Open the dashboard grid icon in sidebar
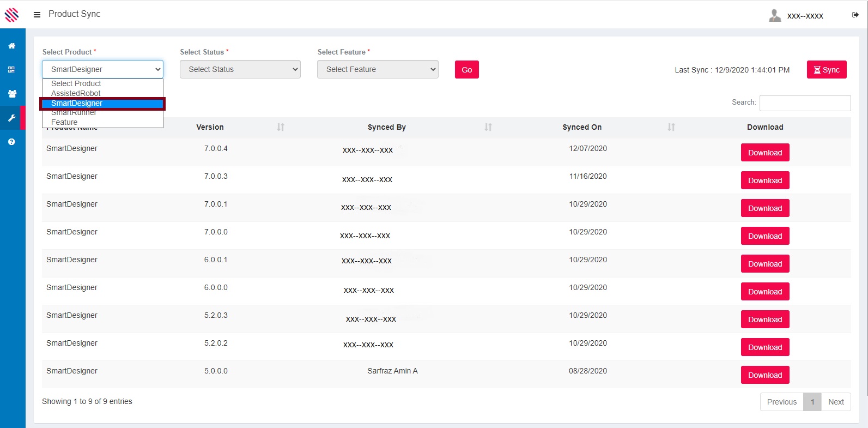Image resolution: width=868 pixels, height=428 pixels. 11,70
